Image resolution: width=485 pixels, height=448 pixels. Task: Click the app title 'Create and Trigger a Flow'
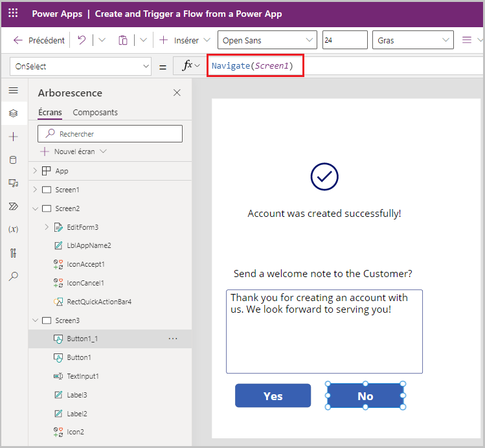point(188,14)
